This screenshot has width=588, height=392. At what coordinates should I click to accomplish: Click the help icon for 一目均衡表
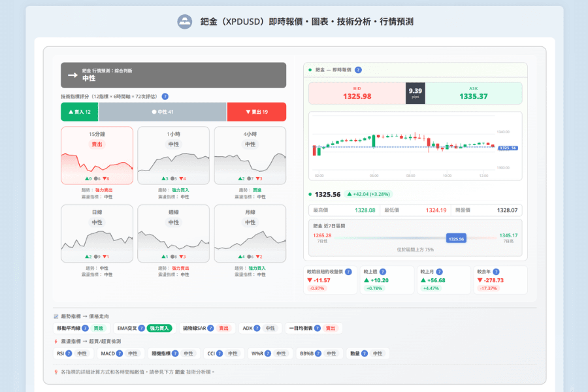(x=318, y=328)
